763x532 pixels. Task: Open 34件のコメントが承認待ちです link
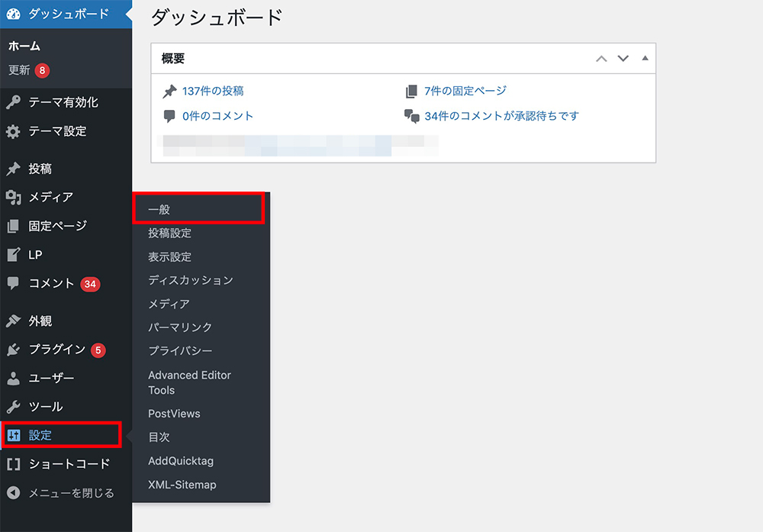tap(502, 116)
